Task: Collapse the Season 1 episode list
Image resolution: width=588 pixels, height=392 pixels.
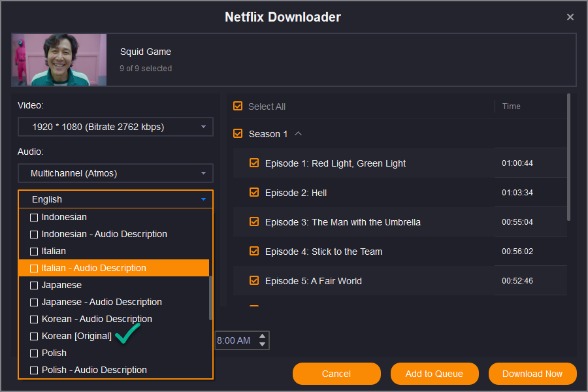Action: (298, 133)
